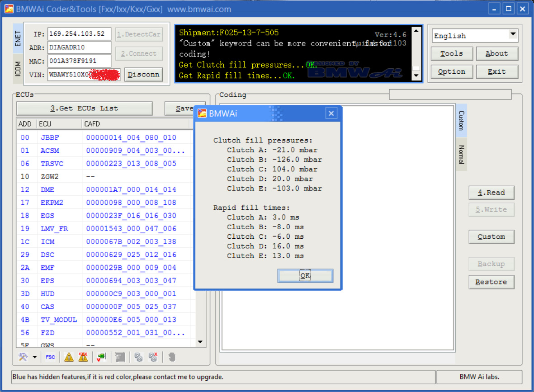Select the vertical Custom tab beside coding area

coord(461,121)
